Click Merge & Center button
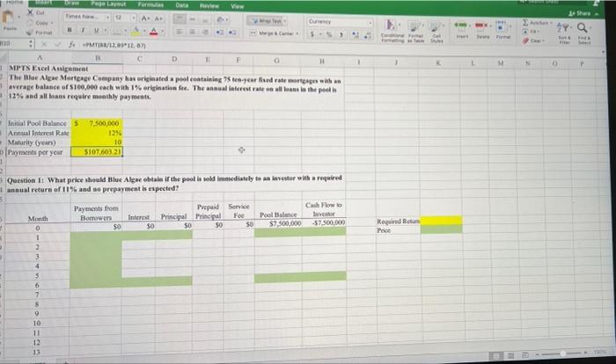 click(x=275, y=33)
